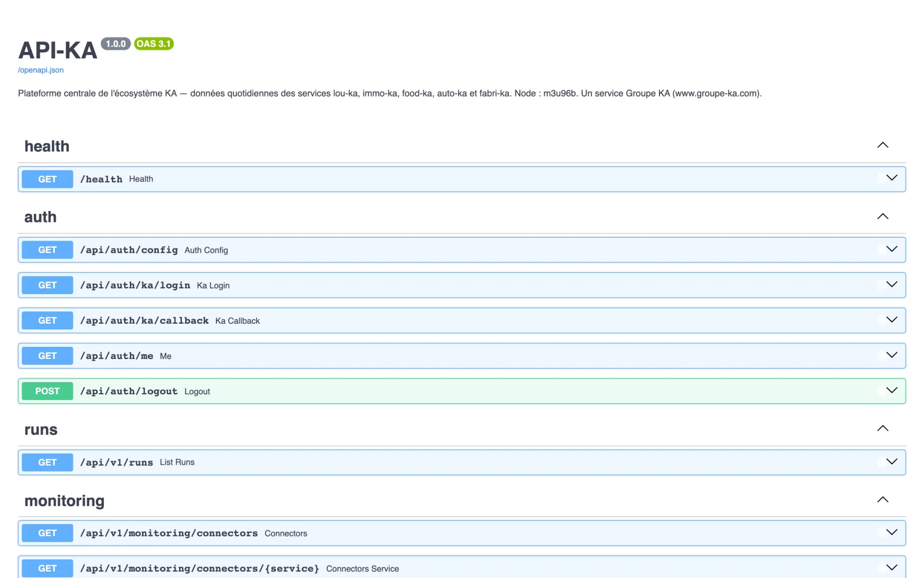Expand the /api/v1/runs endpoint arrow
The image size is (924, 578).
pos(892,461)
